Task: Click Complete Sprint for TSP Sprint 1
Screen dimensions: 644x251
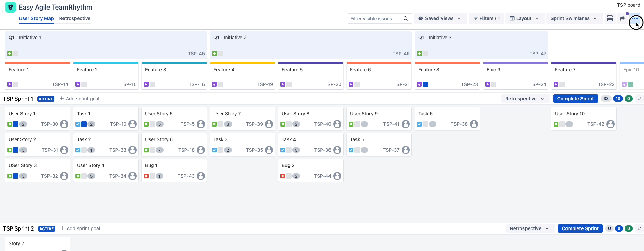Action: click(x=575, y=99)
